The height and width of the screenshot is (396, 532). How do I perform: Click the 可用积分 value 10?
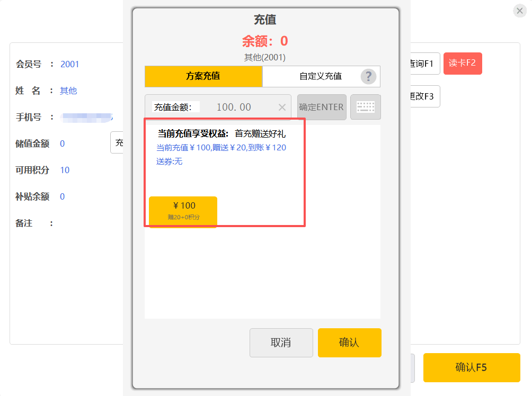click(x=65, y=170)
